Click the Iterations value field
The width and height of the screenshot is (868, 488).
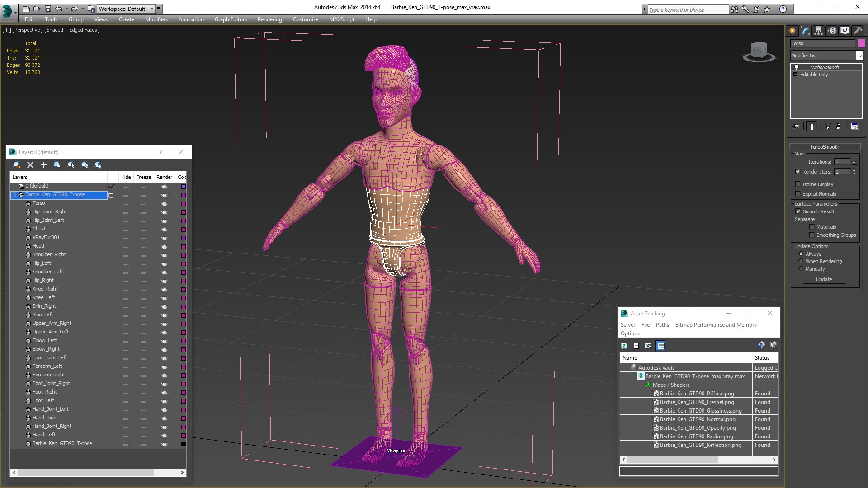click(842, 161)
